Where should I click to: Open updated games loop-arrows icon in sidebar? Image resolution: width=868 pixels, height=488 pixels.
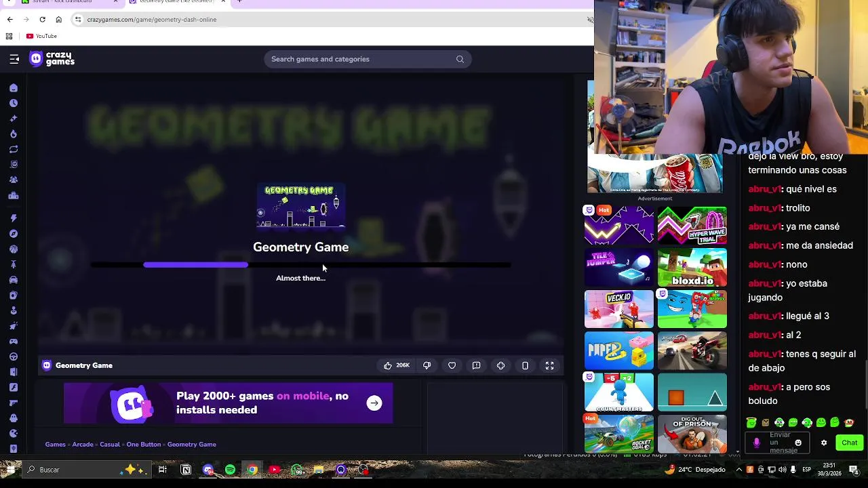pos(14,149)
